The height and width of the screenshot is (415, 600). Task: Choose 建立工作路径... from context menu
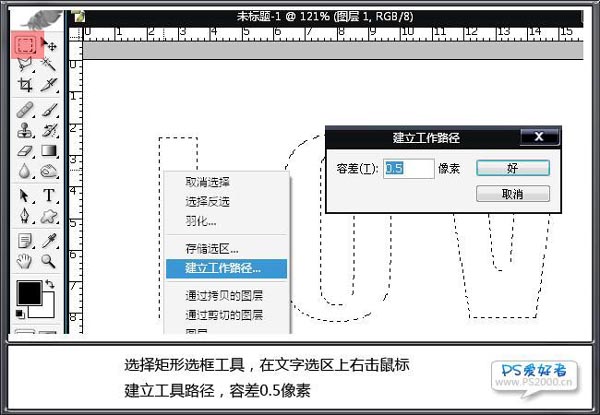pos(224,268)
